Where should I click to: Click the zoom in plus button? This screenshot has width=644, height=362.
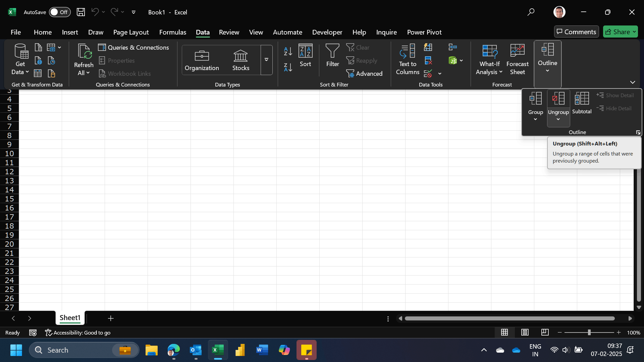pos(619,333)
